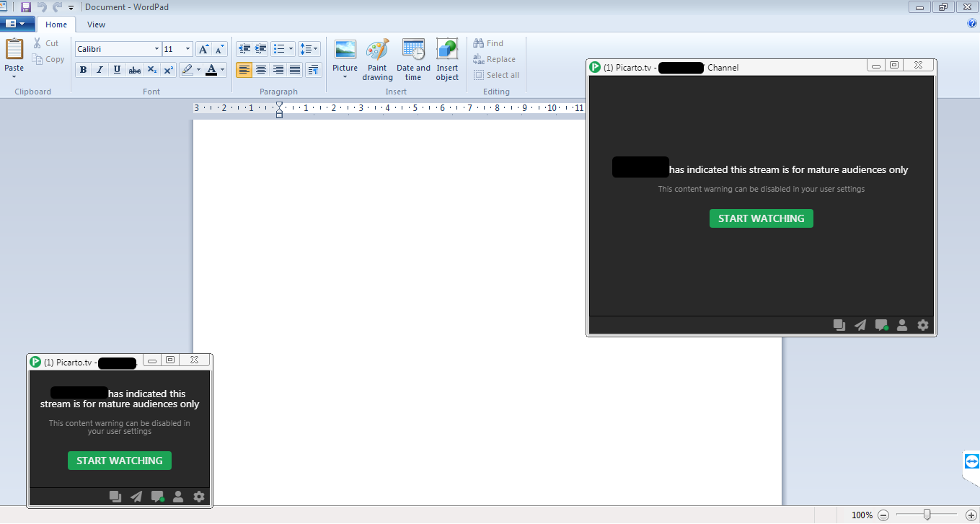Apply the text highlight color swatch
The height and width of the screenshot is (524, 980).
[x=187, y=70]
